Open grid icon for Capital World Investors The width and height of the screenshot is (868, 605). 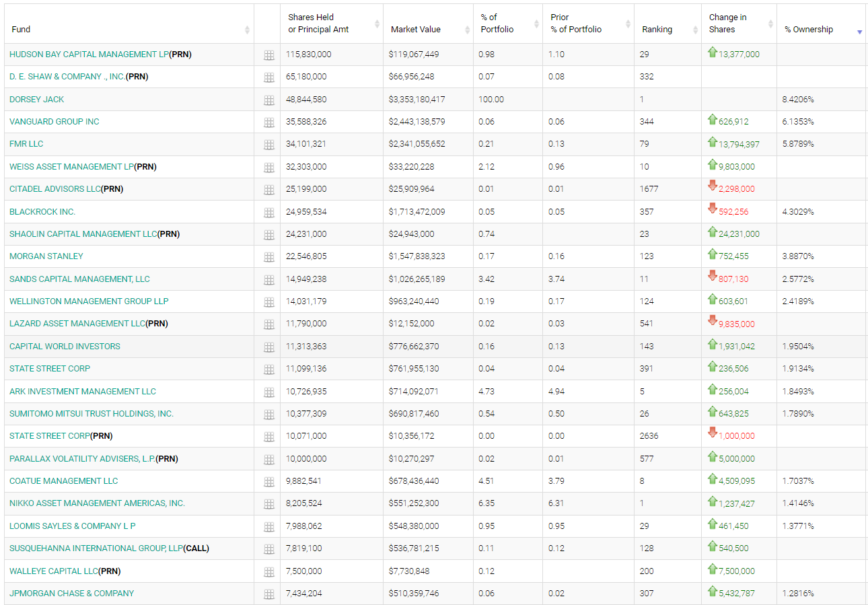[x=269, y=347]
